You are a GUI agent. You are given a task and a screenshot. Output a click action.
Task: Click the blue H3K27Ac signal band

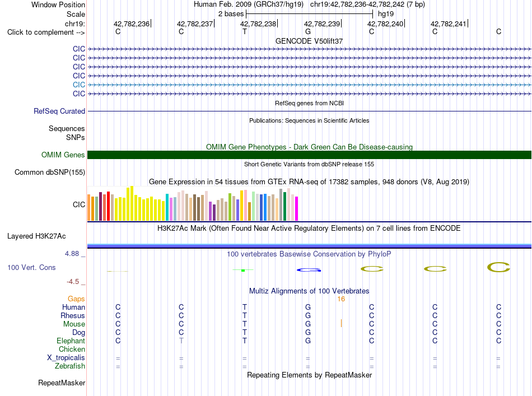[309, 246]
